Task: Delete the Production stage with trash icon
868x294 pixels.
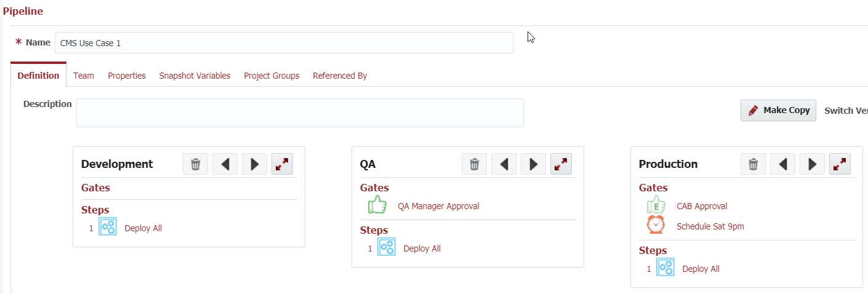Action: click(x=753, y=164)
